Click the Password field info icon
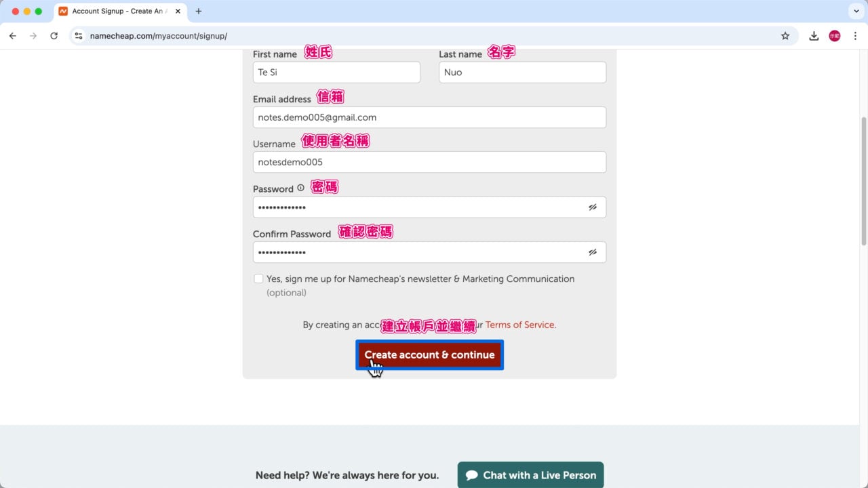Image resolution: width=868 pixels, height=488 pixels. click(300, 188)
